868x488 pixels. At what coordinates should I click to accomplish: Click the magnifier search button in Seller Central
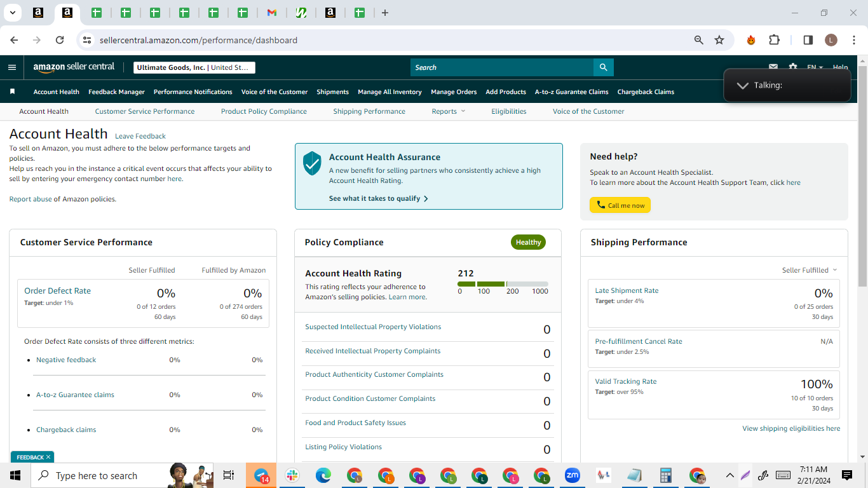604,67
